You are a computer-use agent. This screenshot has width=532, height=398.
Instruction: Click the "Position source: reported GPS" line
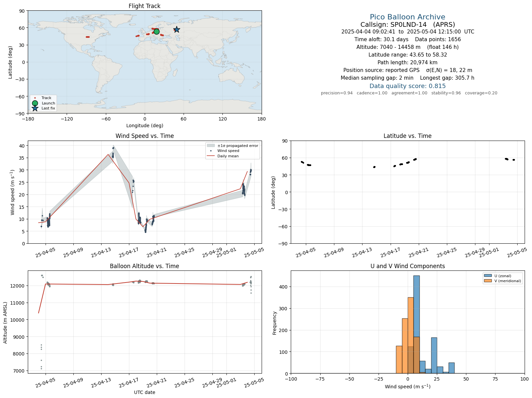point(407,70)
